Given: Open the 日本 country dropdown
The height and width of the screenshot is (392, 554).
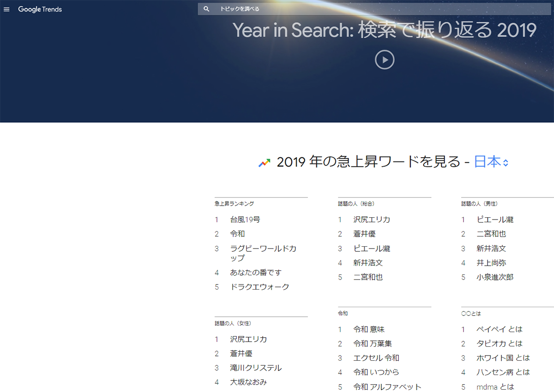Looking at the screenshot, I should (491, 162).
